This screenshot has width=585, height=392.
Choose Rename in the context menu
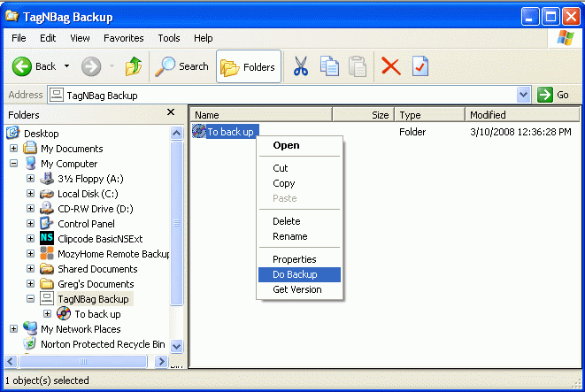click(299, 236)
